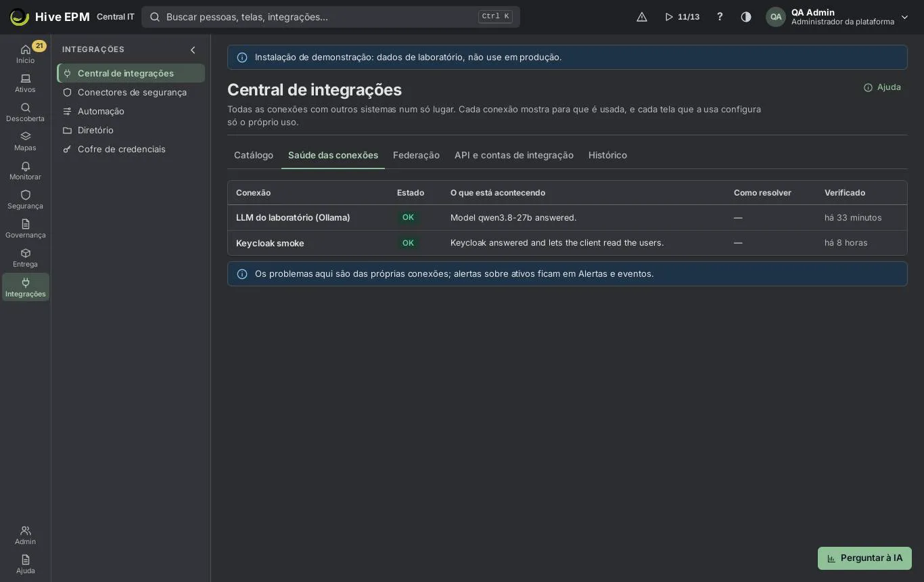
Task: Click the OK status of Keycloak smoke
Action: click(408, 243)
